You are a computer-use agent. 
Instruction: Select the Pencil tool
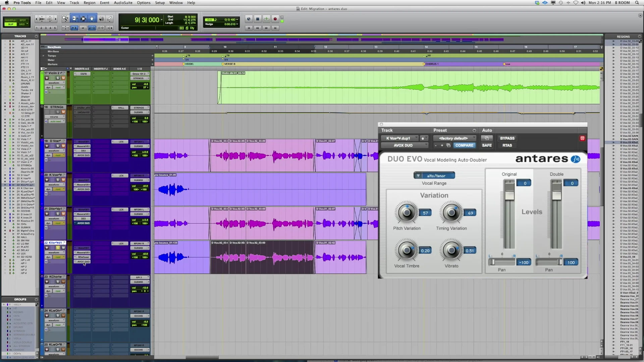(110, 19)
